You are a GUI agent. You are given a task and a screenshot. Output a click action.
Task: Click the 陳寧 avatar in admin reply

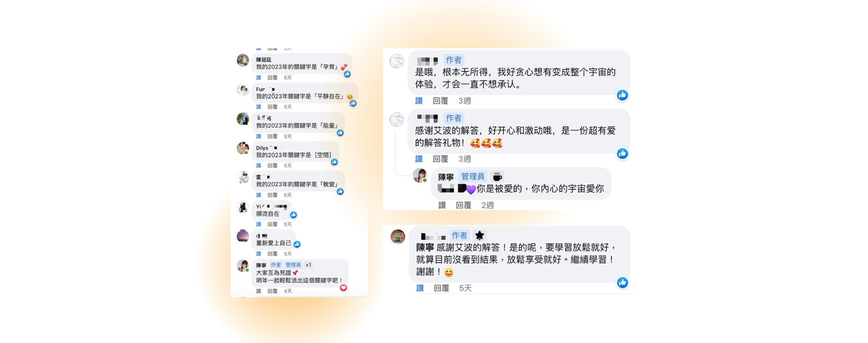coord(420,175)
